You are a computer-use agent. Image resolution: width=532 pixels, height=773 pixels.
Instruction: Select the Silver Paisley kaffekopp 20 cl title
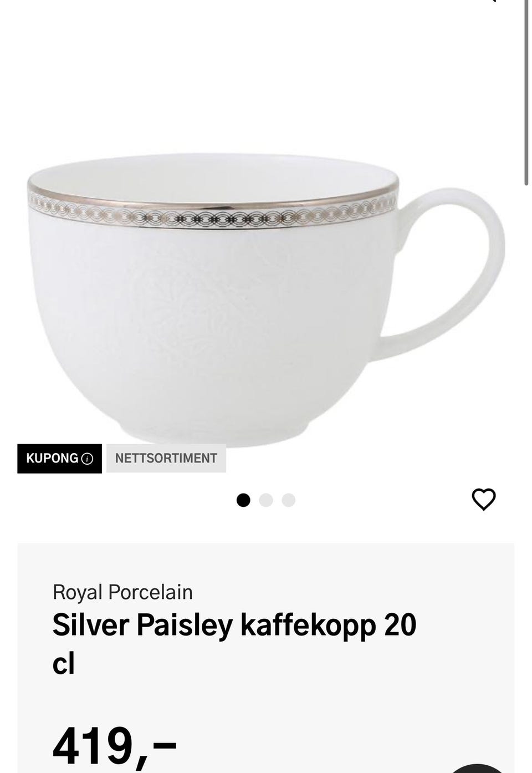click(x=234, y=644)
